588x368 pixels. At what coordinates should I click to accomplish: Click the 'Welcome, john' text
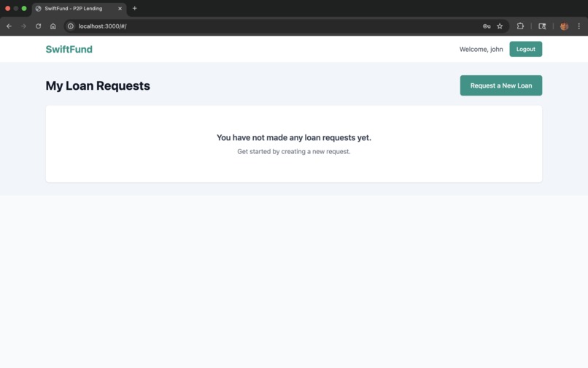click(481, 49)
